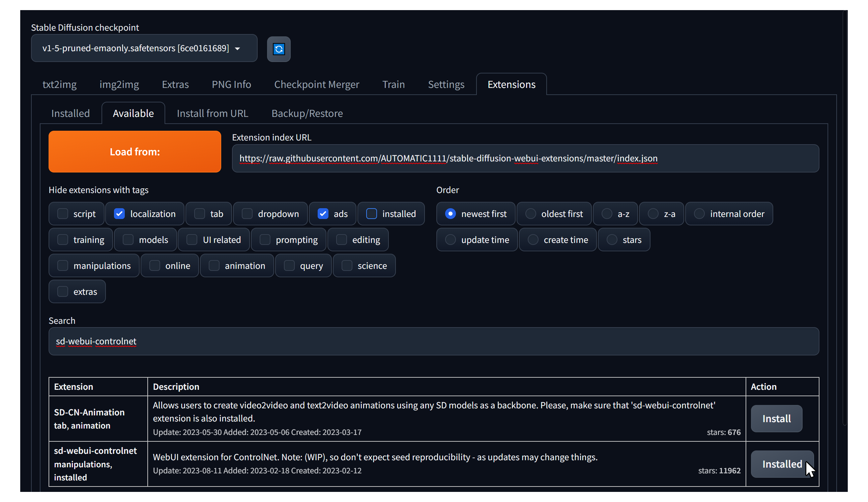Toggle the tab tag checkbox
The height and width of the screenshot is (502, 868).
[199, 214]
